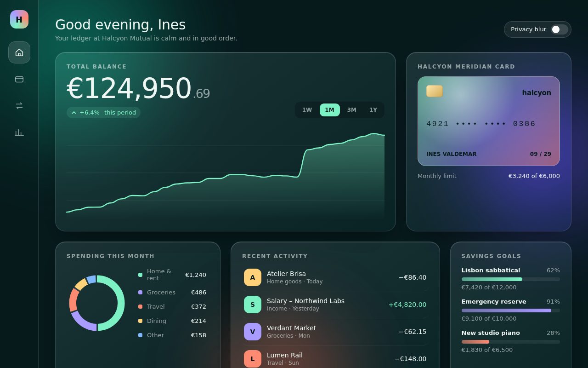
Task: Click the New studio piano progress bar
Action: 511,342
